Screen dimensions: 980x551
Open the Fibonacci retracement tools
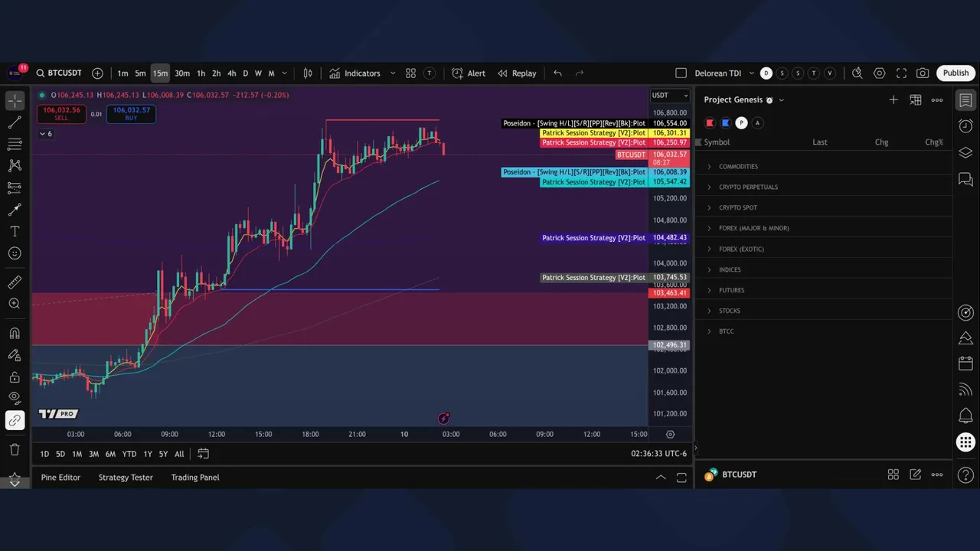click(x=15, y=144)
